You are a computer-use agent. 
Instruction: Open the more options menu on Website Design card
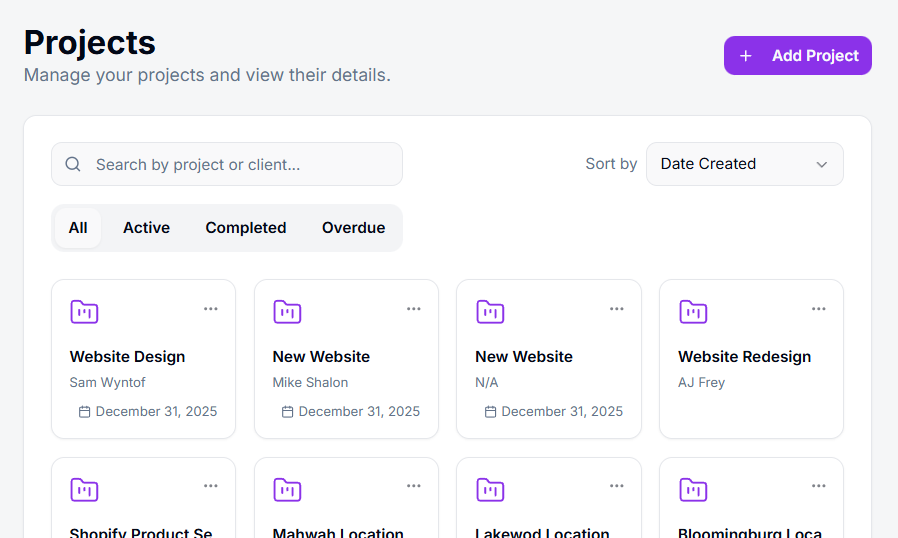pyautogui.click(x=211, y=309)
